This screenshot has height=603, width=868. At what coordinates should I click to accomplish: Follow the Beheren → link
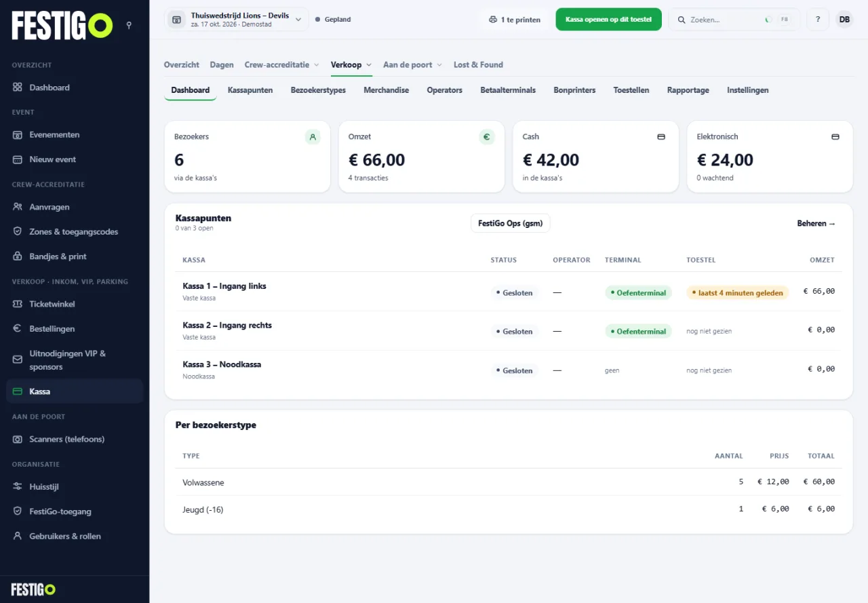(816, 223)
